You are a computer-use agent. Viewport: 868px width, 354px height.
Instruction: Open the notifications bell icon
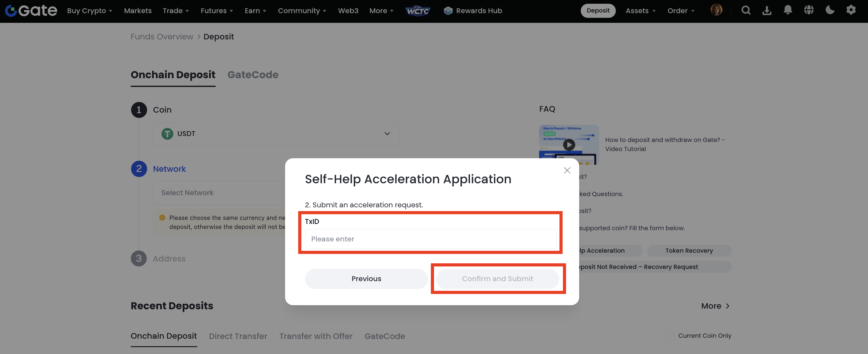[788, 10]
